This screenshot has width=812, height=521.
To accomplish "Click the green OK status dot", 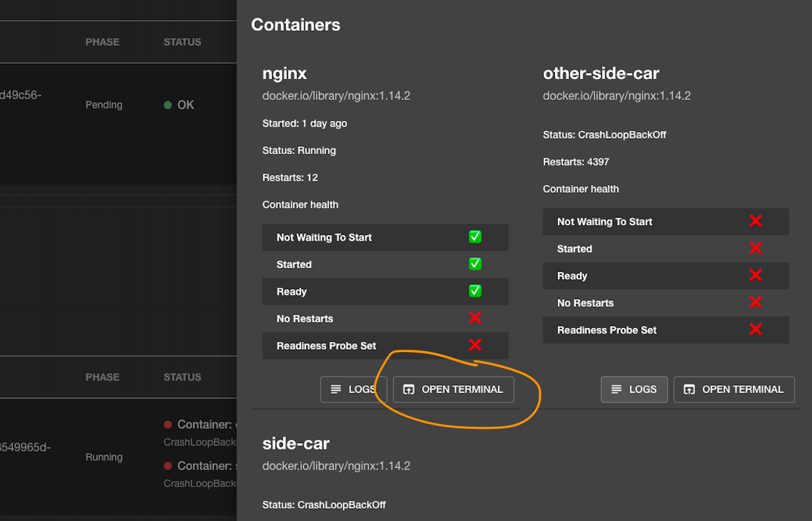I will (168, 105).
